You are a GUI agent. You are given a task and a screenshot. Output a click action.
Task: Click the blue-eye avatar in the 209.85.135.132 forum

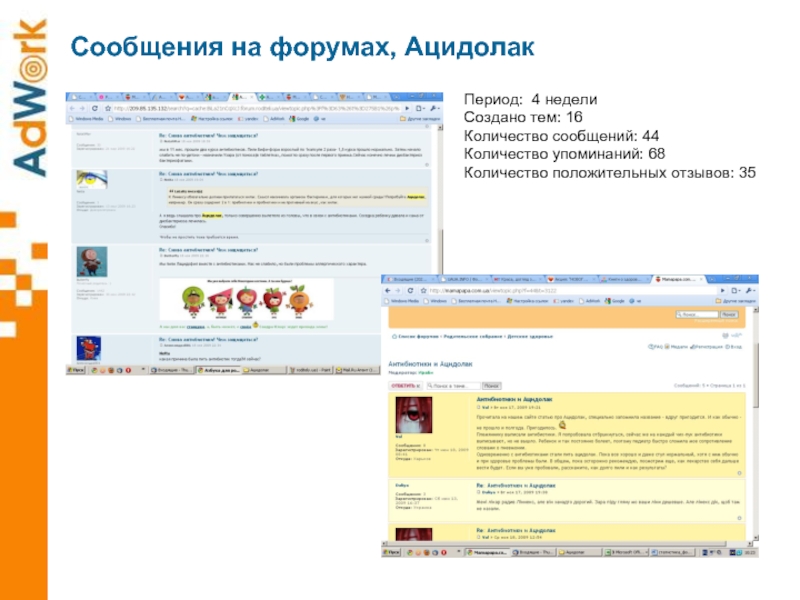click(x=92, y=180)
